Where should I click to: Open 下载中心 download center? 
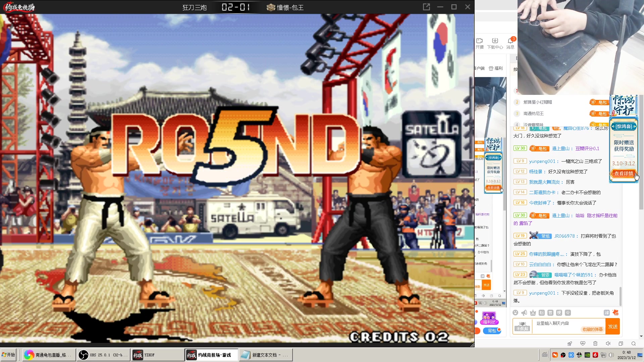(495, 43)
